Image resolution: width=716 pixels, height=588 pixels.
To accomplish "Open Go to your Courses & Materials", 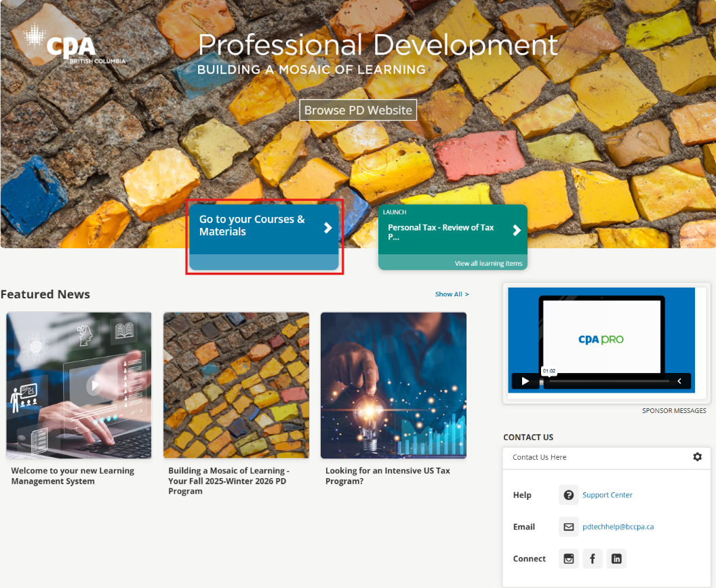I will pyautogui.click(x=252, y=226).
